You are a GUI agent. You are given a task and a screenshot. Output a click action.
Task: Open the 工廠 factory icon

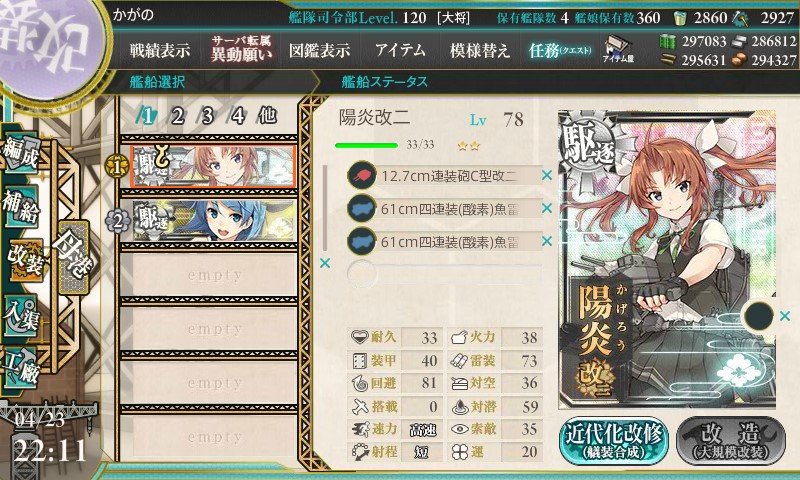pos(21,368)
